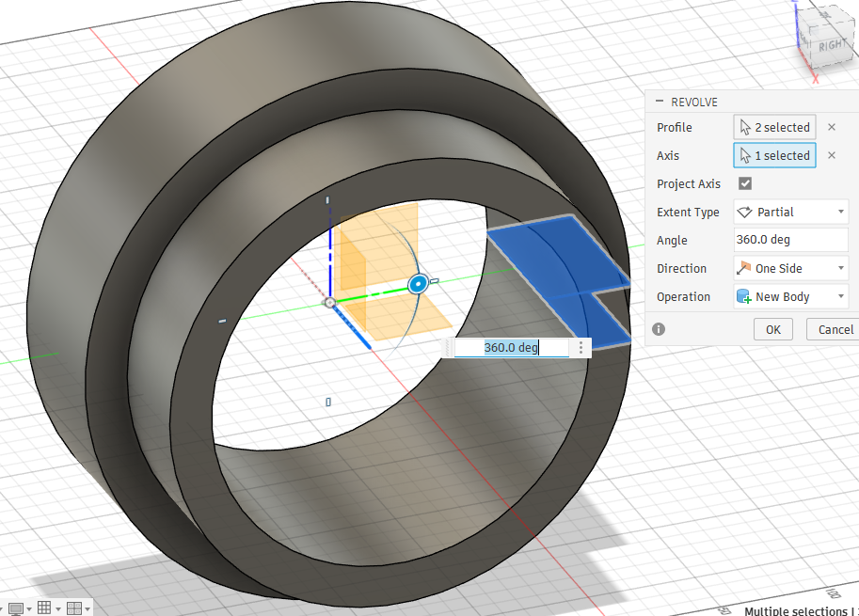
Task: Open the Display Settings icon in the bottom toolbar
Action: pyautogui.click(x=16, y=608)
